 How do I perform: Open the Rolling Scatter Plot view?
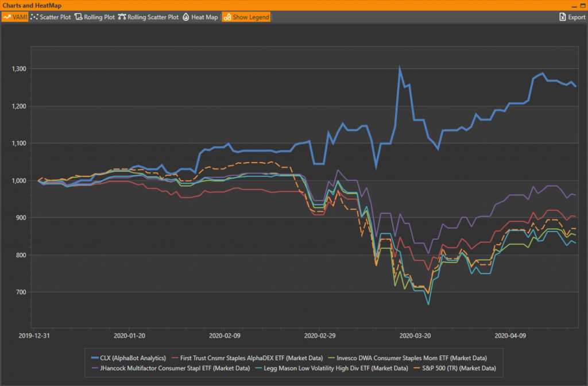click(x=148, y=17)
